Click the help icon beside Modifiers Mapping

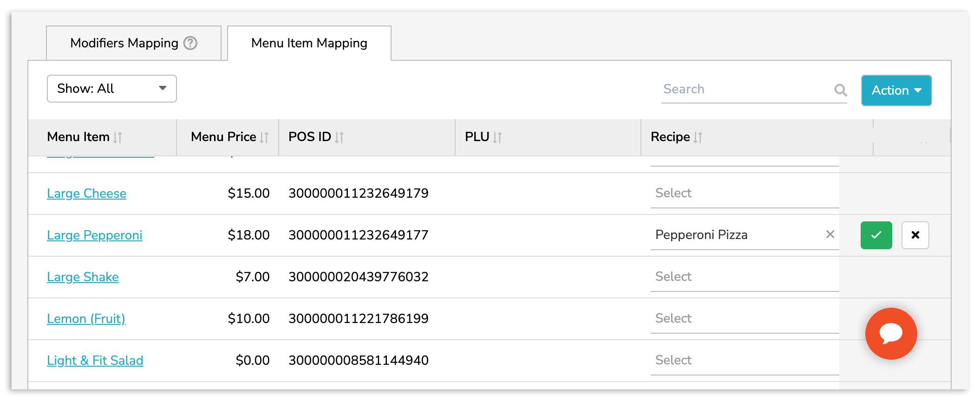point(190,43)
